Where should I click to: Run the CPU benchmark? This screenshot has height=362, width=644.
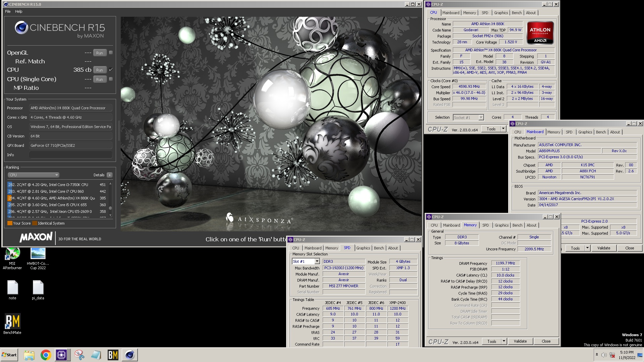(100, 70)
